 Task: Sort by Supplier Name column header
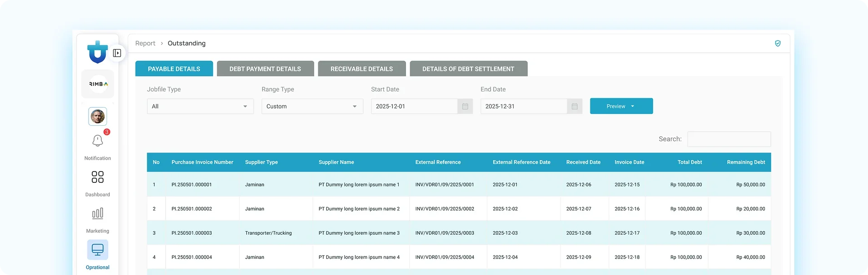coord(336,162)
